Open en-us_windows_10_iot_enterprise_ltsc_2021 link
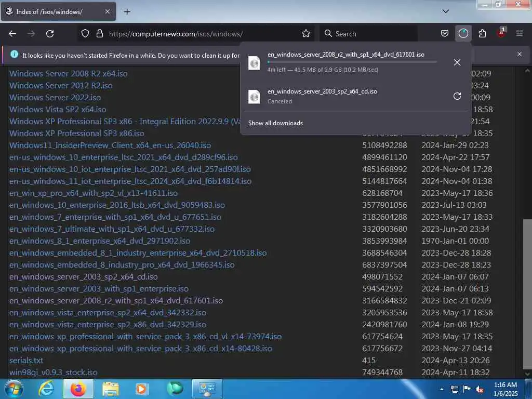The image size is (532, 399). pyautogui.click(x=130, y=169)
